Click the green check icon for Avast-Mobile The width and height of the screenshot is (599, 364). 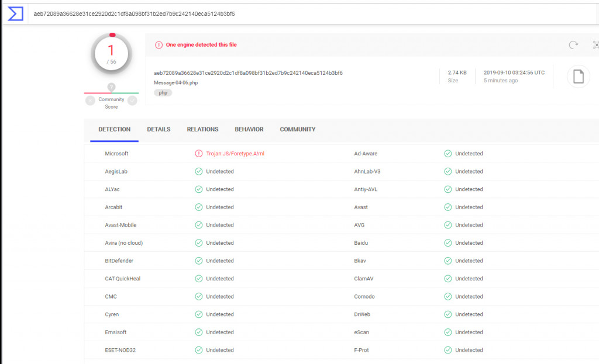coord(199,225)
